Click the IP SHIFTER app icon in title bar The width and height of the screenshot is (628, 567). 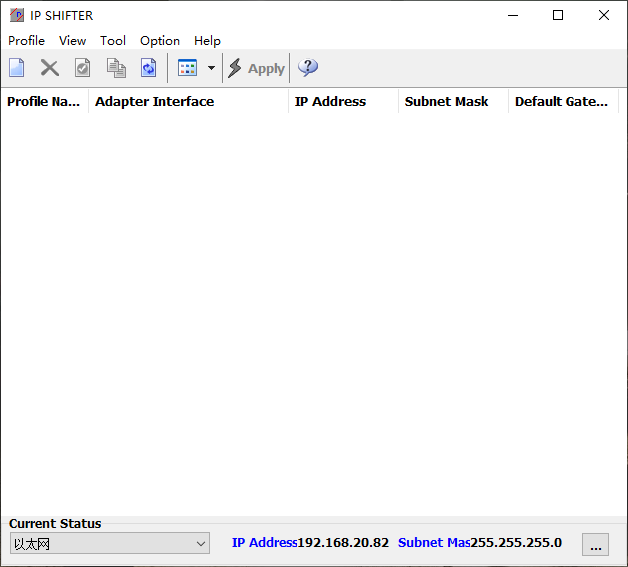[17, 15]
